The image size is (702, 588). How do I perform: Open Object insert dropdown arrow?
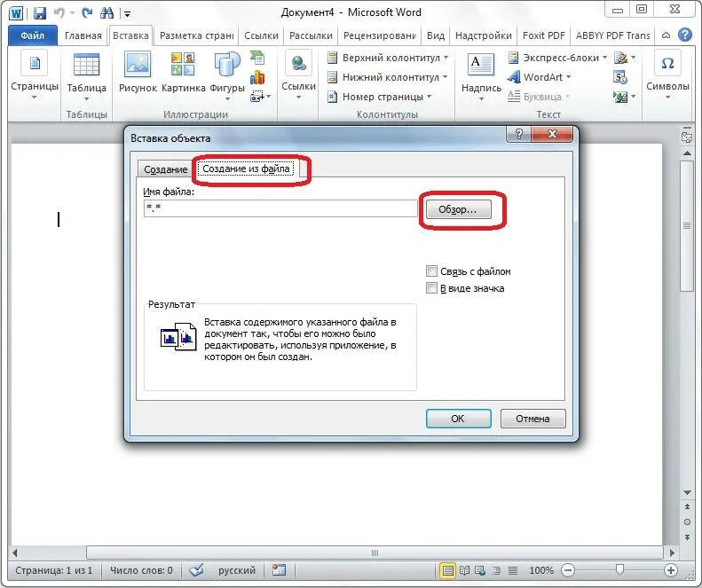click(633, 96)
